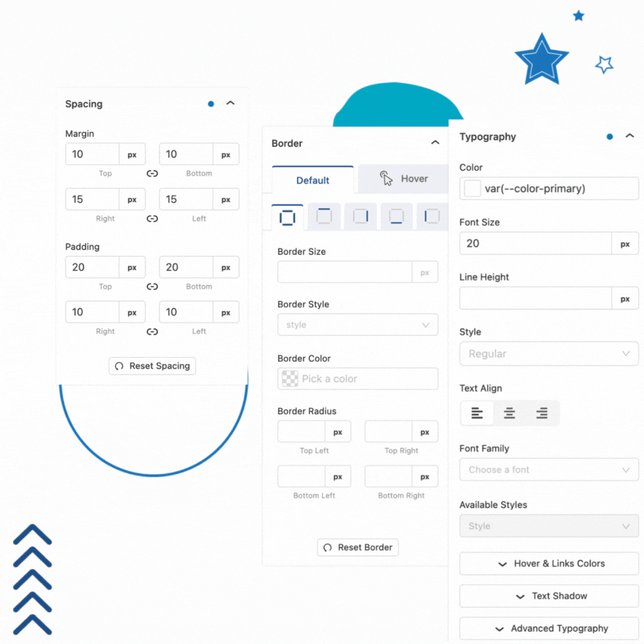Align text to the right
The height and width of the screenshot is (644, 644).
tap(542, 413)
